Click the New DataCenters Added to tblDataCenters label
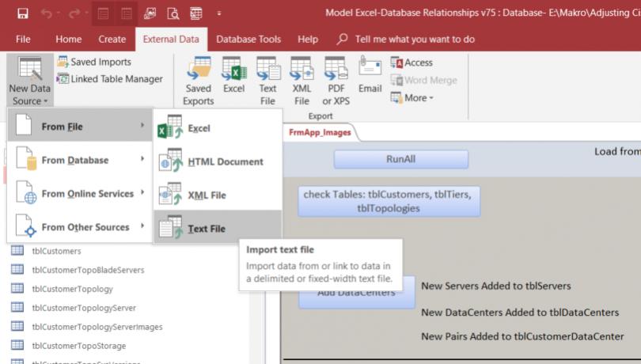 click(520, 312)
